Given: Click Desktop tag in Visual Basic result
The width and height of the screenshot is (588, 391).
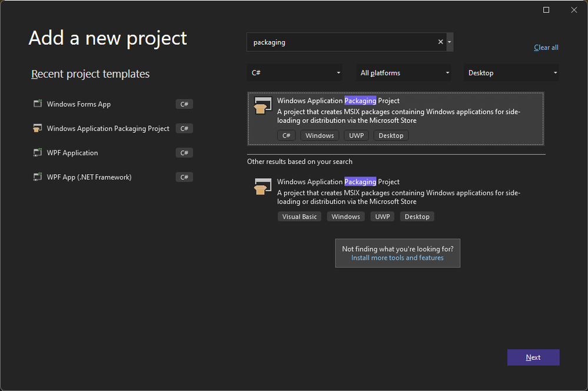Looking at the screenshot, I should pyautogui.click(x=417, y=216).
